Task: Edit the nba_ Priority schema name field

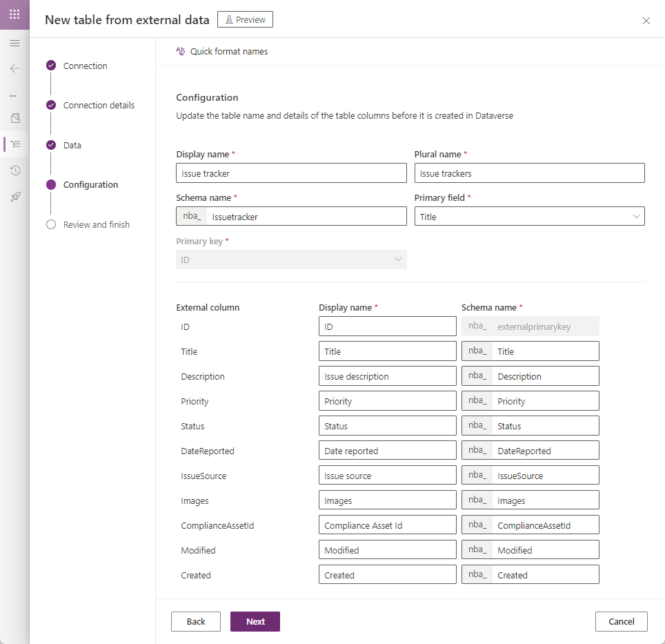Action: click(x=530, y=401)
